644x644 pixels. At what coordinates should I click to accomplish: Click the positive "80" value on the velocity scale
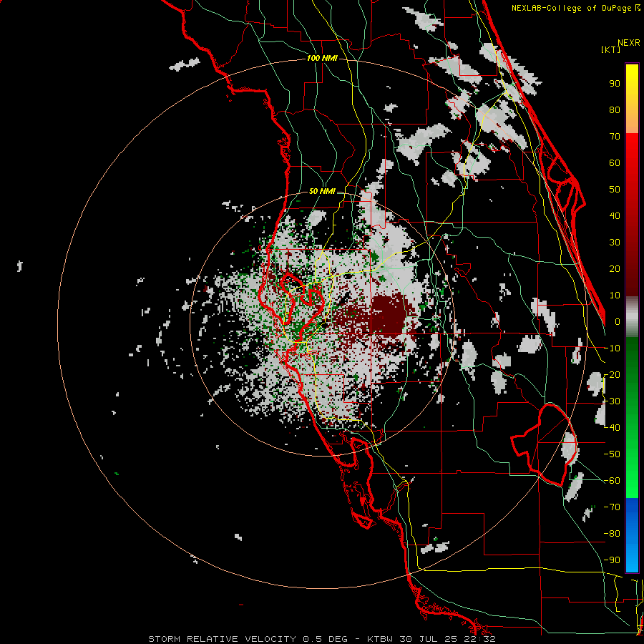pyautogui.click(x=615, y=109)
